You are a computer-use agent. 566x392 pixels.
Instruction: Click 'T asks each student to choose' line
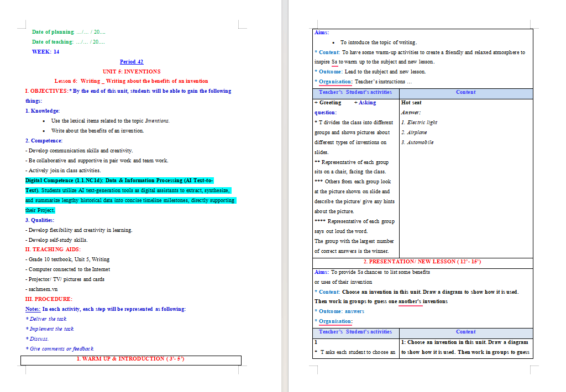coord(355,352)
